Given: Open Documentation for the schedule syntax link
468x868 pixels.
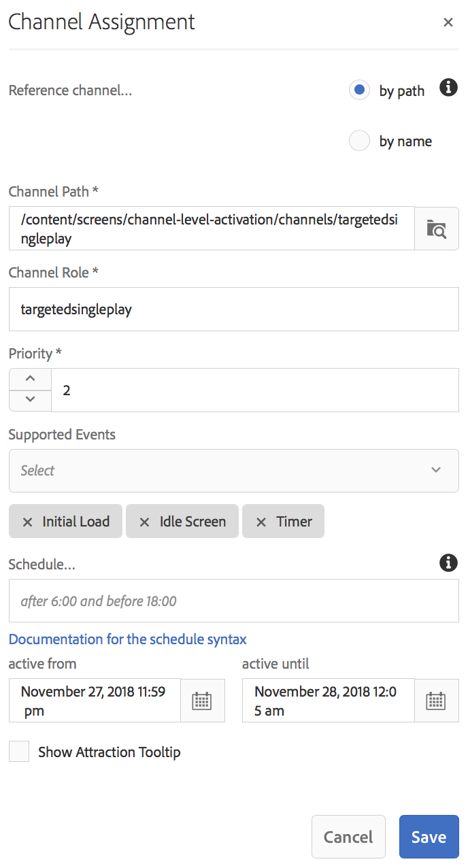Looking at the screenshot, I should coord(127,639).
